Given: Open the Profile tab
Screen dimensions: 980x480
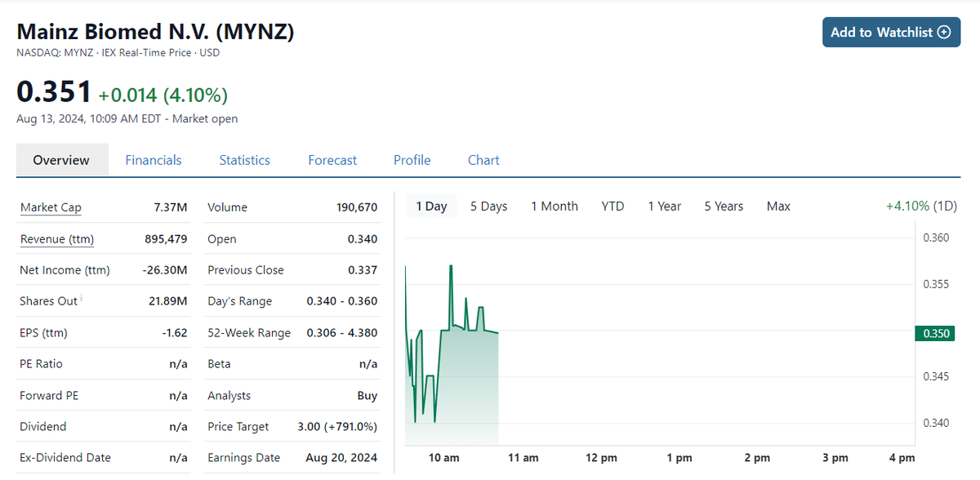Looking at the screenshot, I should 412,160.
